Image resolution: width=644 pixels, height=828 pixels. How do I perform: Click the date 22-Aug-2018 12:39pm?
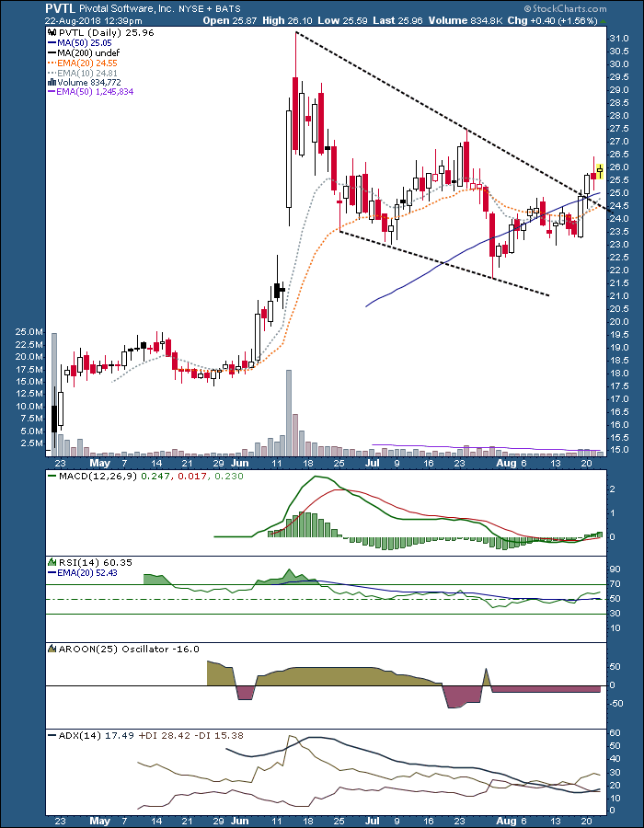pyautogui.click(x=94, y=21)
